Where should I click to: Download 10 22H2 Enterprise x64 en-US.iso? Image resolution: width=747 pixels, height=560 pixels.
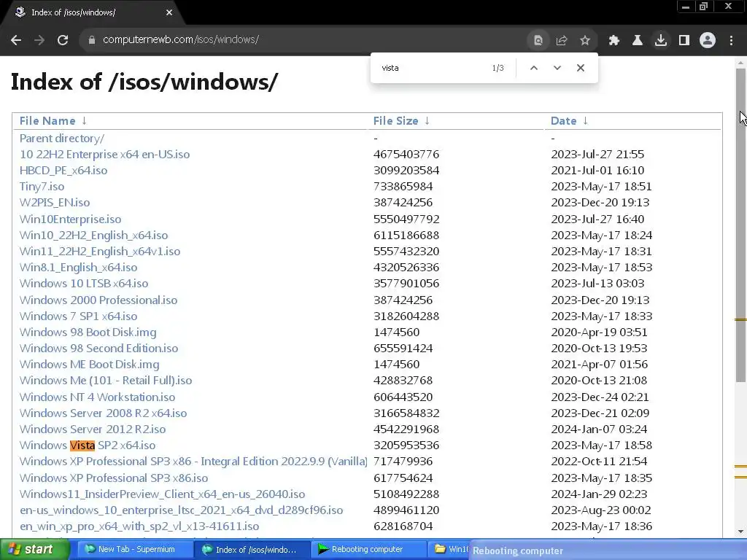pos(105,155)
